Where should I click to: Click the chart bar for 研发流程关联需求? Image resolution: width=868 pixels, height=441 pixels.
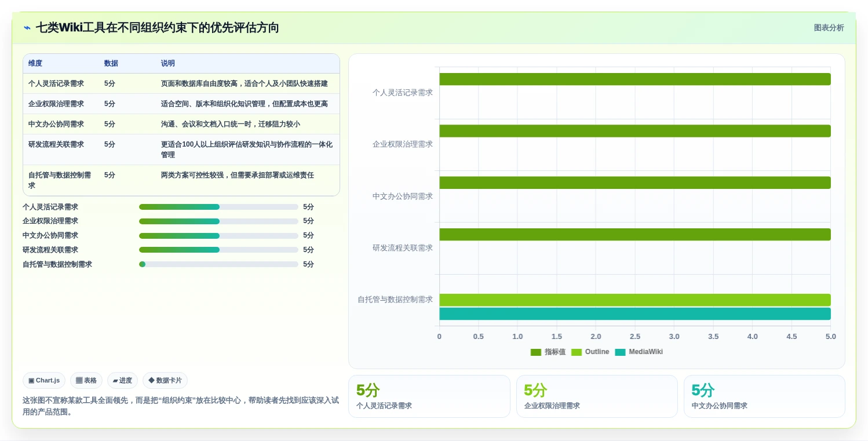click(635, 234)
